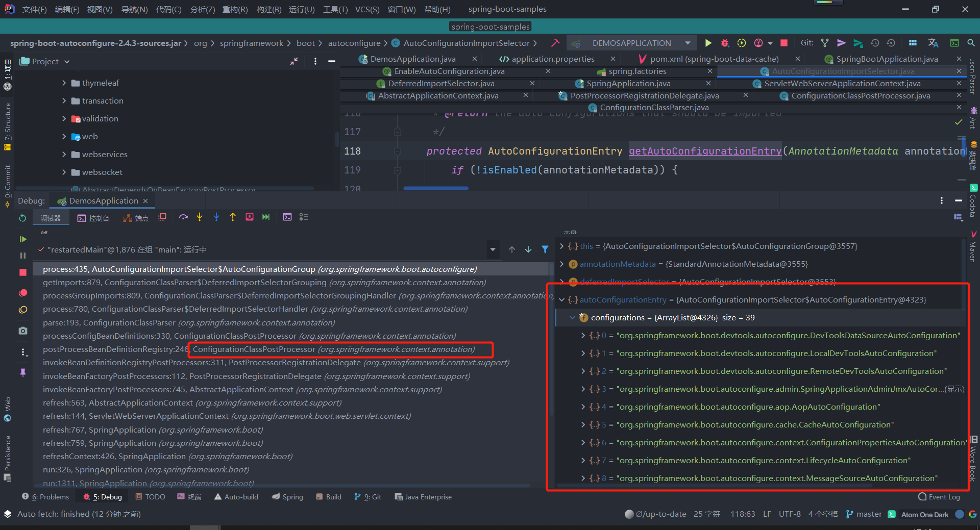Start debugging with the bug icon
Viewport: 980px width, 530px height.
pos(725,43)
